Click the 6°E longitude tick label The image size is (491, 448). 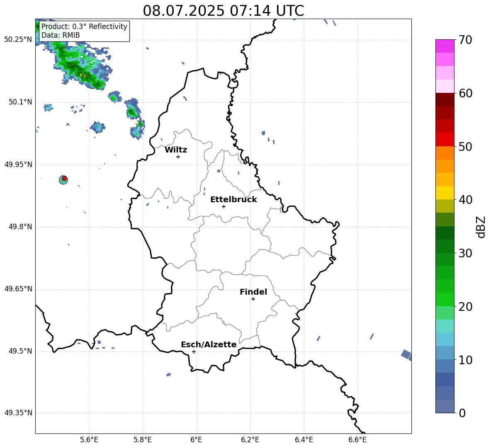click(x=196, y=440)
